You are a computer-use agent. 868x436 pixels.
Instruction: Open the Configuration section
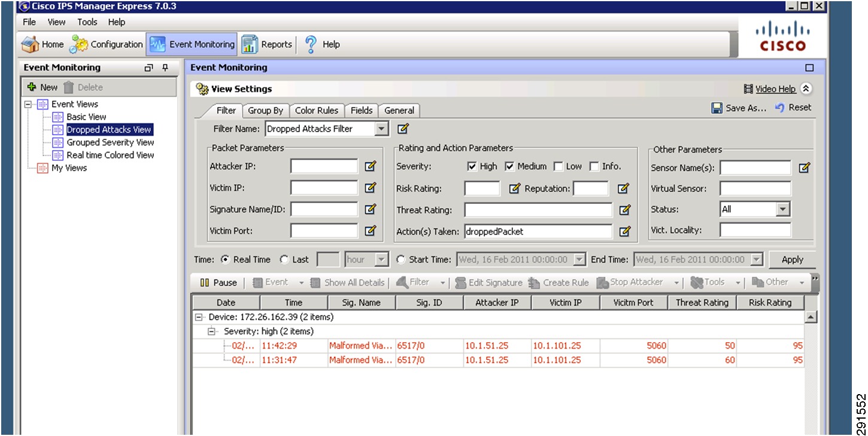click(107, 44)
